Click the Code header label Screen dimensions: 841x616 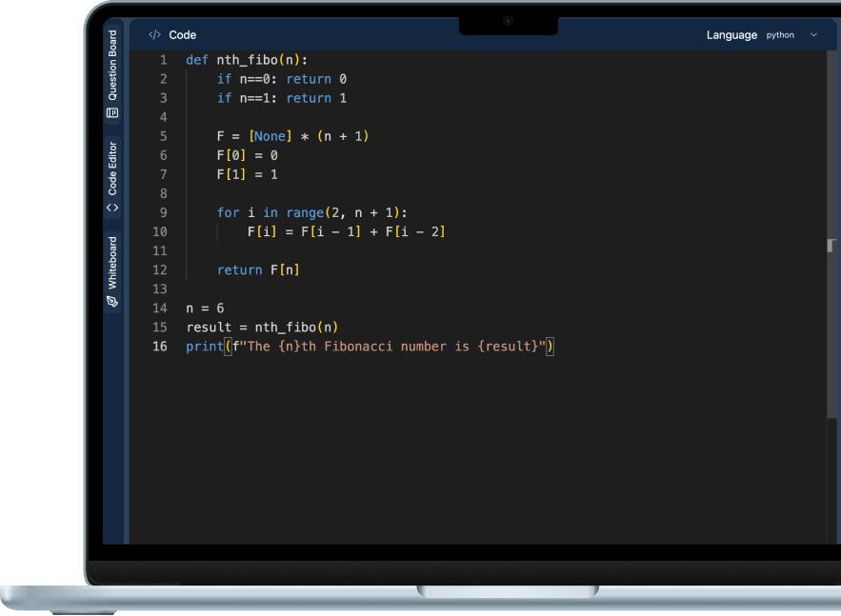[183, 34]
